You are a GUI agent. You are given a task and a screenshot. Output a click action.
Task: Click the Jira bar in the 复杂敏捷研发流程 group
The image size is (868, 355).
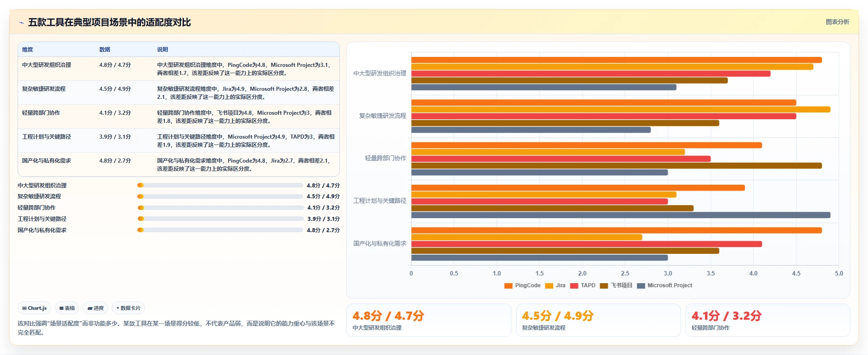(x=621, y=109)
